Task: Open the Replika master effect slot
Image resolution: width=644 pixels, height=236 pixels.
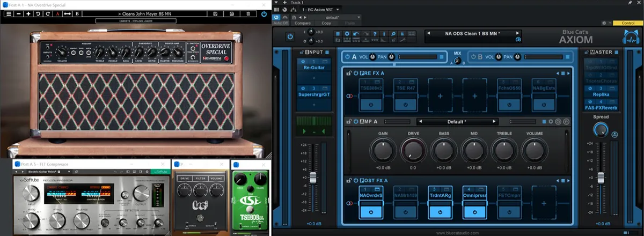Action: (x=601, y=94)
